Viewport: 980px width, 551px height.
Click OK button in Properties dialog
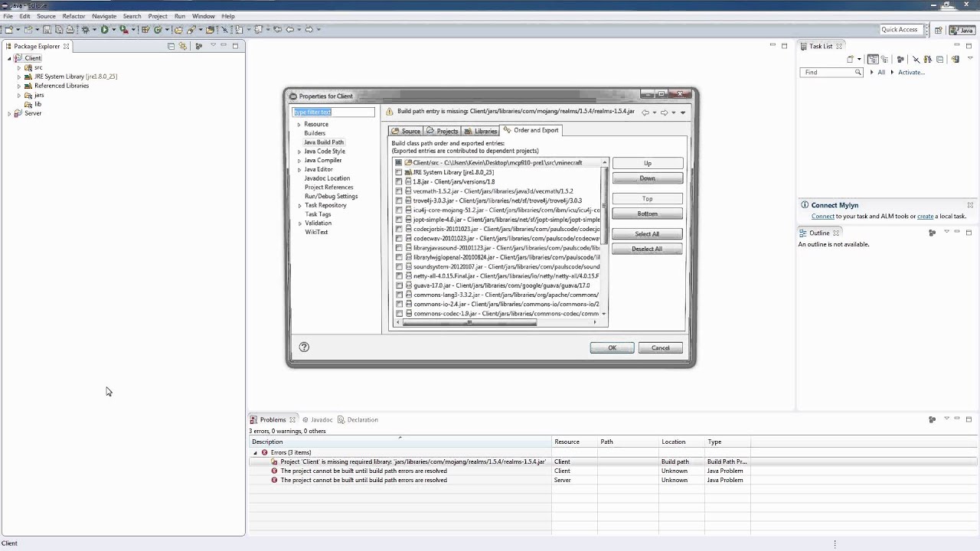612,347
